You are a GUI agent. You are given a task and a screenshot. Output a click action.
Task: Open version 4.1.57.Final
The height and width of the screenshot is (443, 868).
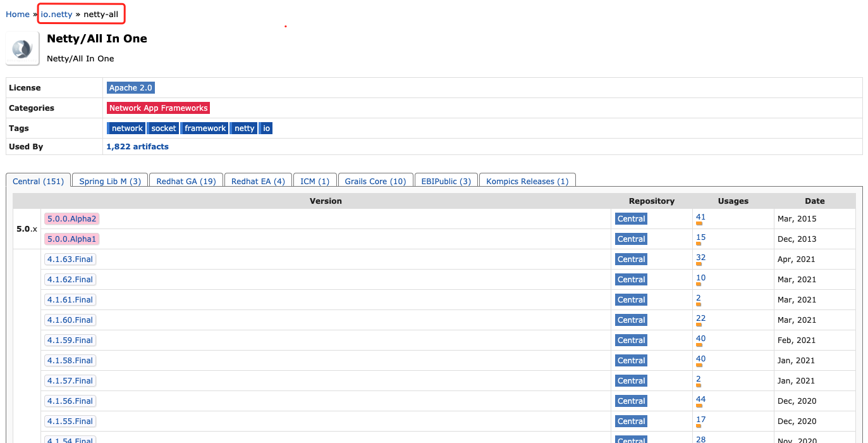pos(70,381)
